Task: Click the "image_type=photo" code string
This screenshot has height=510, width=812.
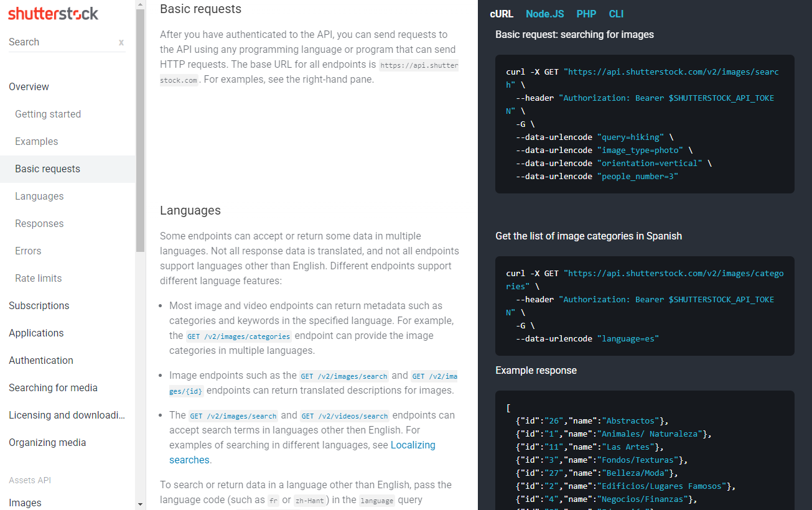Action: (640, 150)
